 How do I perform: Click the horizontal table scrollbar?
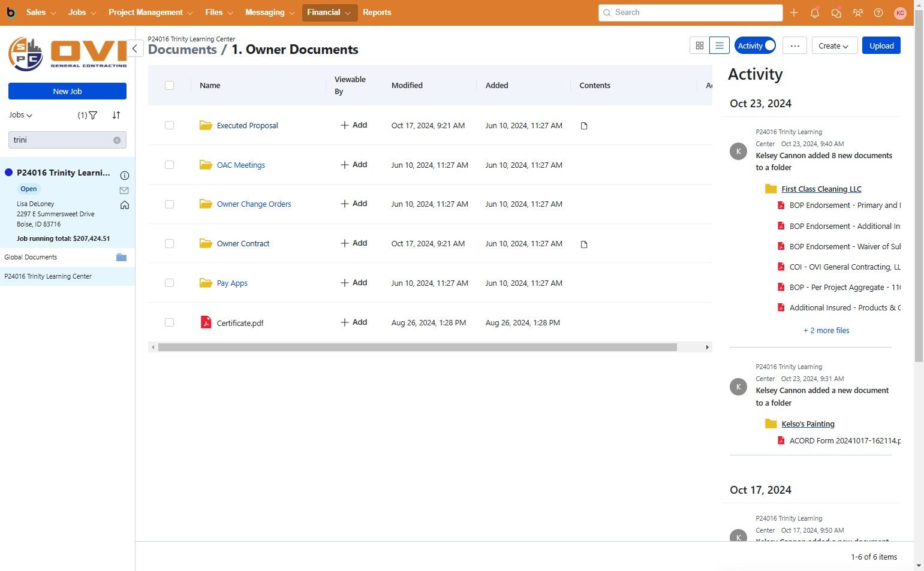(x=417, y=348)
